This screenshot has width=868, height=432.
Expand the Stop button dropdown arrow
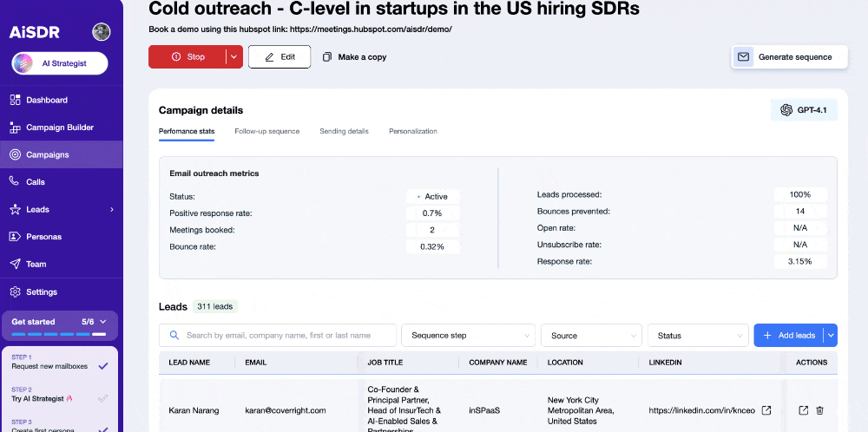pyautogui.click(x=233, y=57)
